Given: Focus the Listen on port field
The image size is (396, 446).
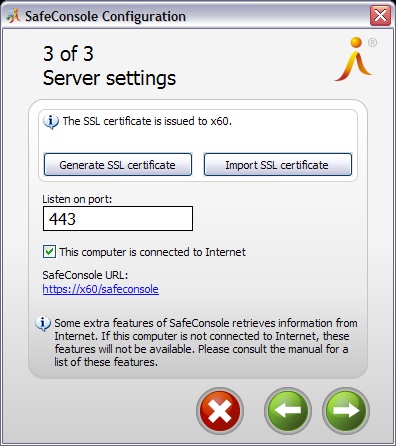Looking at the screenshot, I should click(x=118, y=219).
